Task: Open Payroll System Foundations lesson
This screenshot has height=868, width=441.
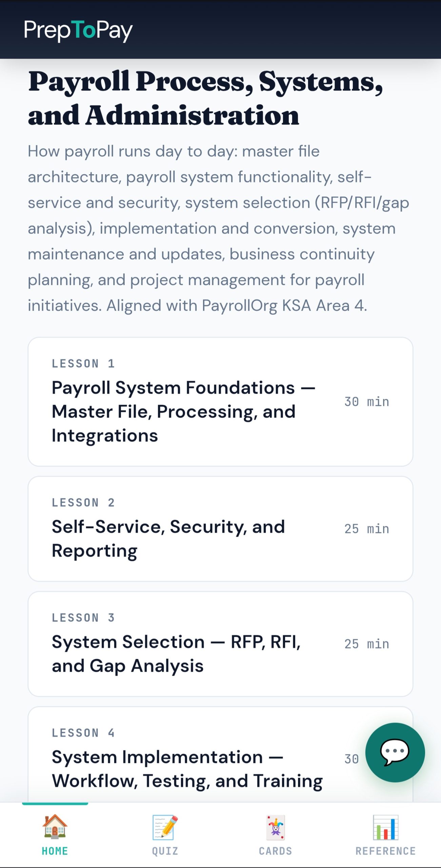Action: [x=220, y=401]
